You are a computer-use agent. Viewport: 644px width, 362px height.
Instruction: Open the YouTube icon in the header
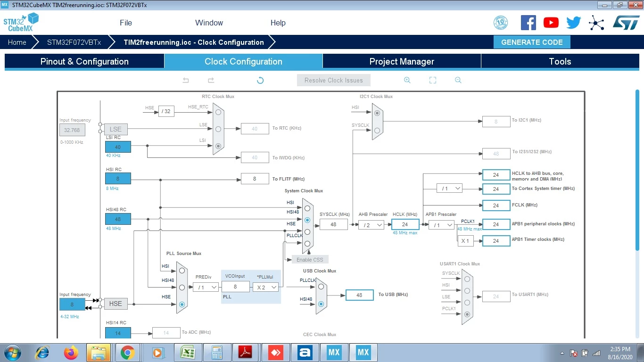click(x=551, y=23)
